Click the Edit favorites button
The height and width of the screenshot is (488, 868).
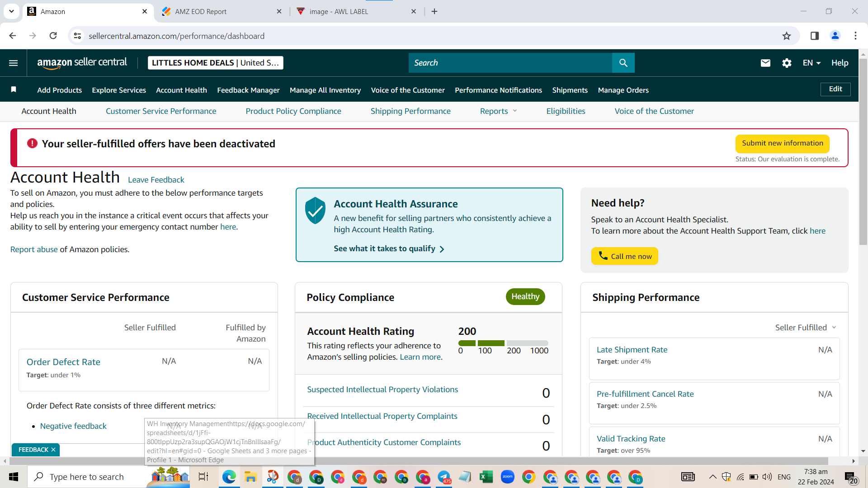pos(835,89)
